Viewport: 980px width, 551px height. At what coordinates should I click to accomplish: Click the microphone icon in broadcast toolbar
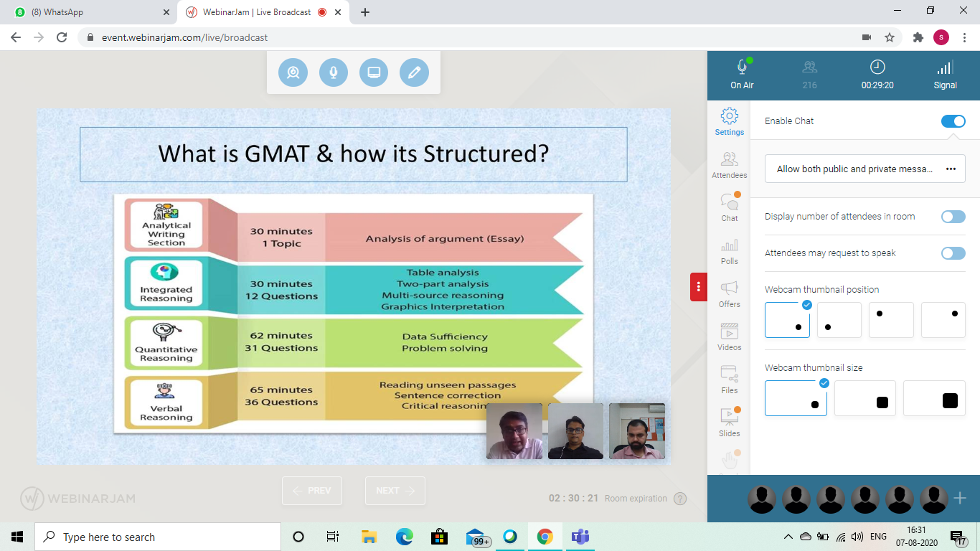(x=334, y=72)
